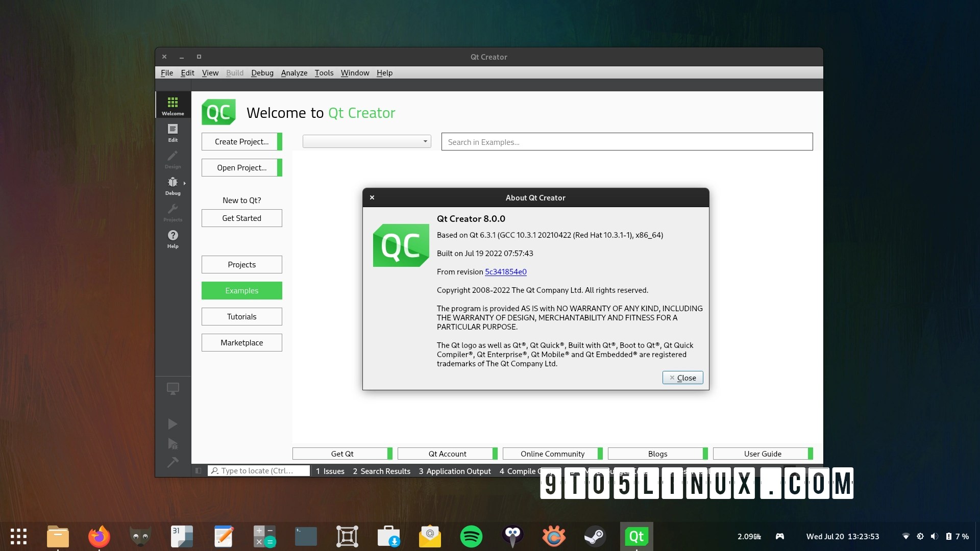Click the green Run button in sidebar
The width and height of the screenshot is (980, 551).
point(173,424)
